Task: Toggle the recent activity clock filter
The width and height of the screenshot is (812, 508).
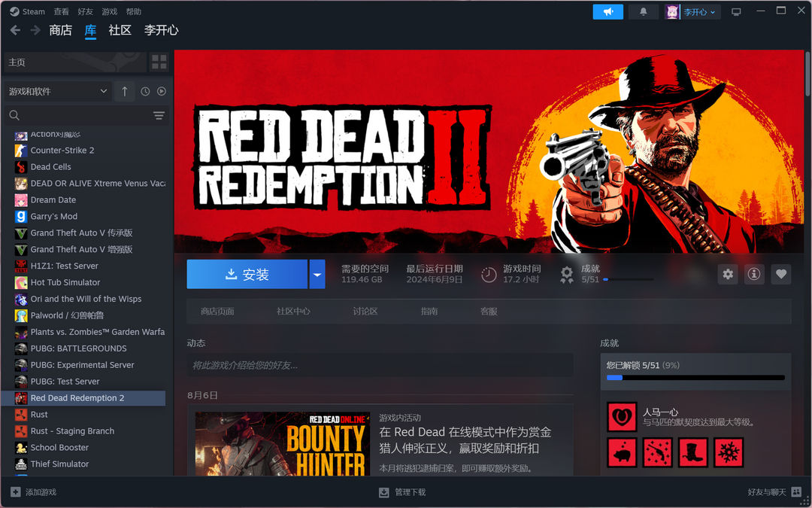Action: point(146,91)
